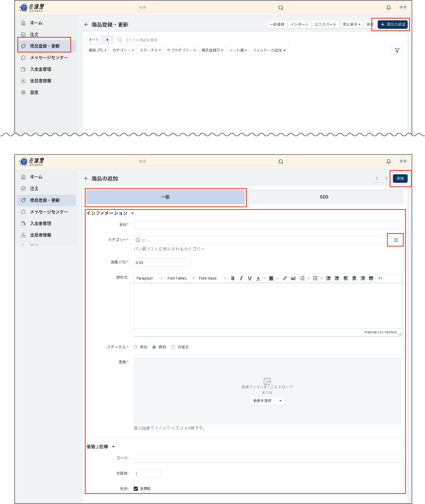The height and width of the screenshot is (504, 425).
Task: Open the text color picker in editor
Action: (x=258, y=278)
